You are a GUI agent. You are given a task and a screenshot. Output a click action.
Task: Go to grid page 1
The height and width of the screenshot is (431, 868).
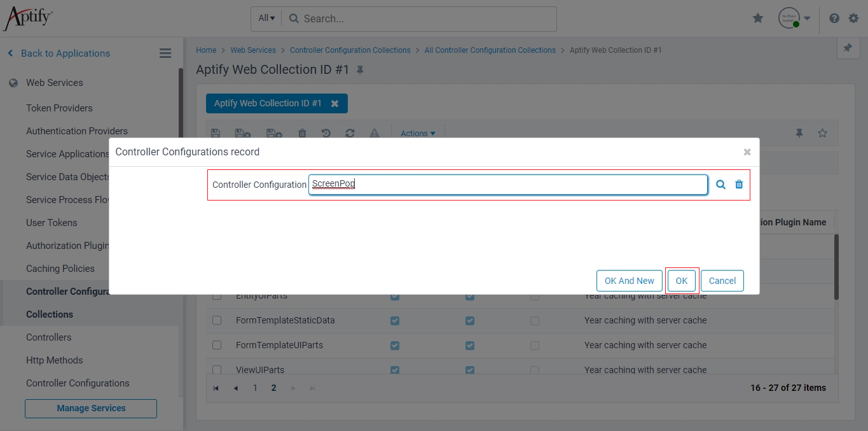pyautogui.click(x=255, y=388)
